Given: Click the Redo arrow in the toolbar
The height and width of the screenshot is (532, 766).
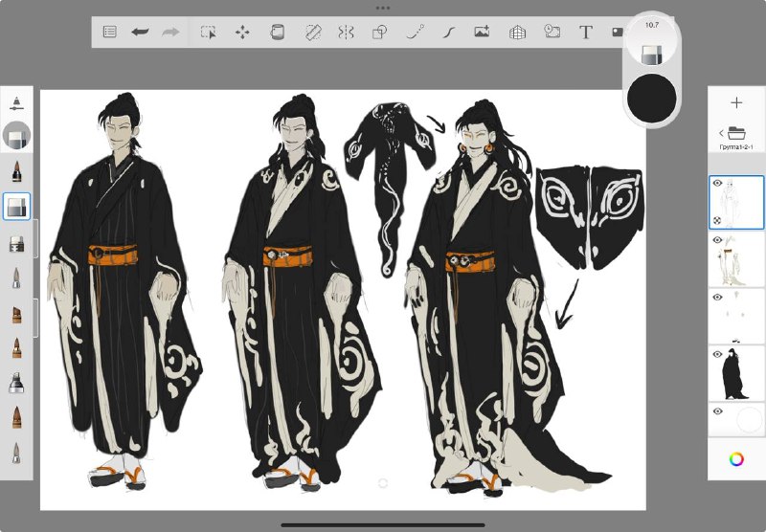Looking at the screenshot, I should (170, 33).
